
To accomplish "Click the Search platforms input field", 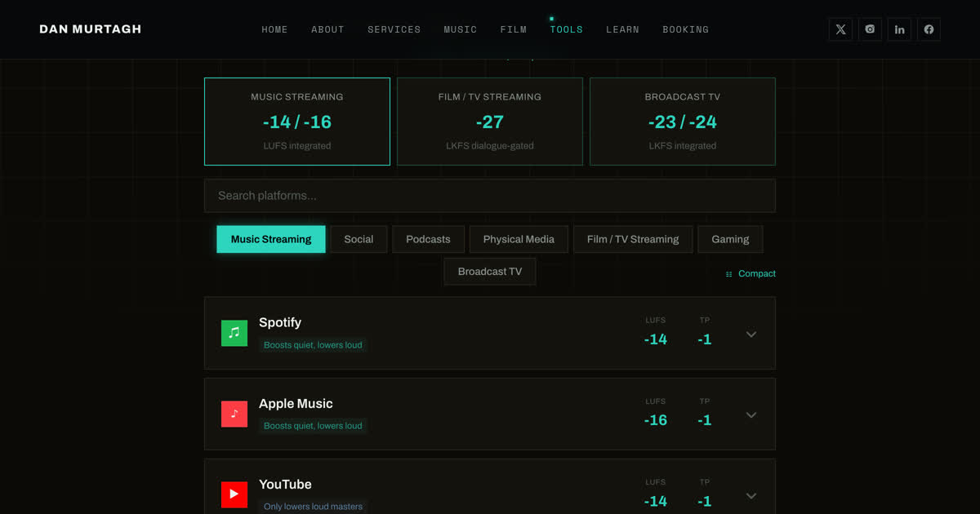I will point(490,196).
